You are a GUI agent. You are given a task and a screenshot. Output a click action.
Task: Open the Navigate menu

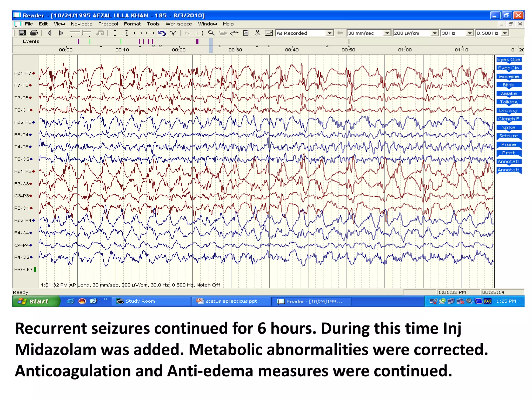coord(82,24)
